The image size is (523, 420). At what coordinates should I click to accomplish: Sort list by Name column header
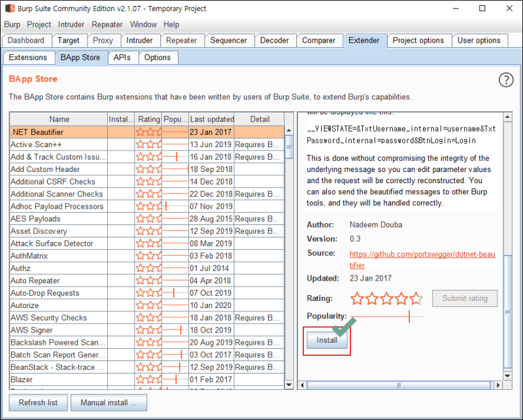point(59,119)
